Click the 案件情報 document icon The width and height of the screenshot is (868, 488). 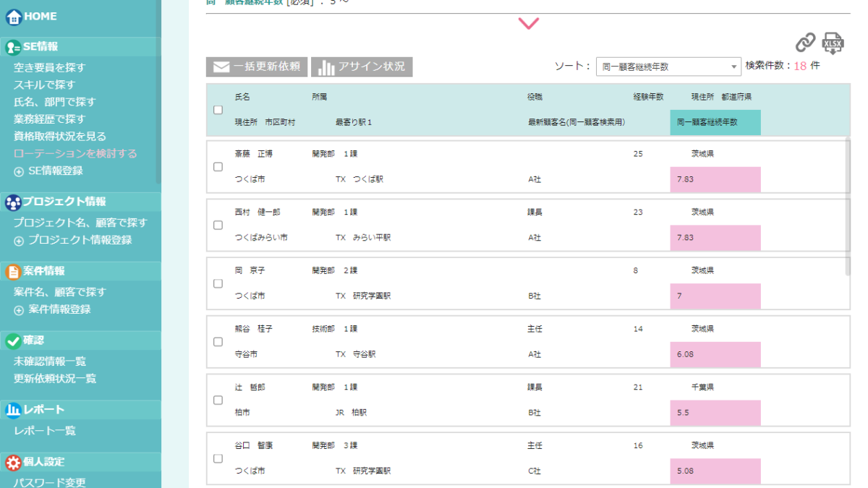13,271
